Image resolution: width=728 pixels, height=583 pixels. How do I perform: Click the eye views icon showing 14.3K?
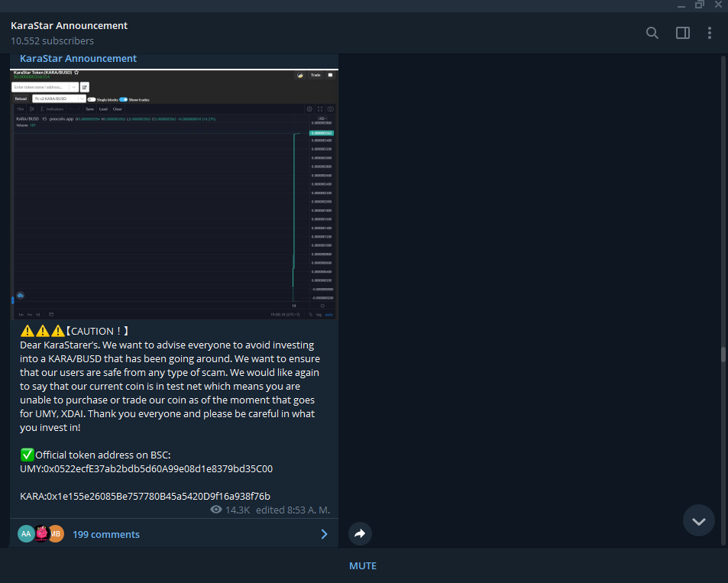click(216, 510)
